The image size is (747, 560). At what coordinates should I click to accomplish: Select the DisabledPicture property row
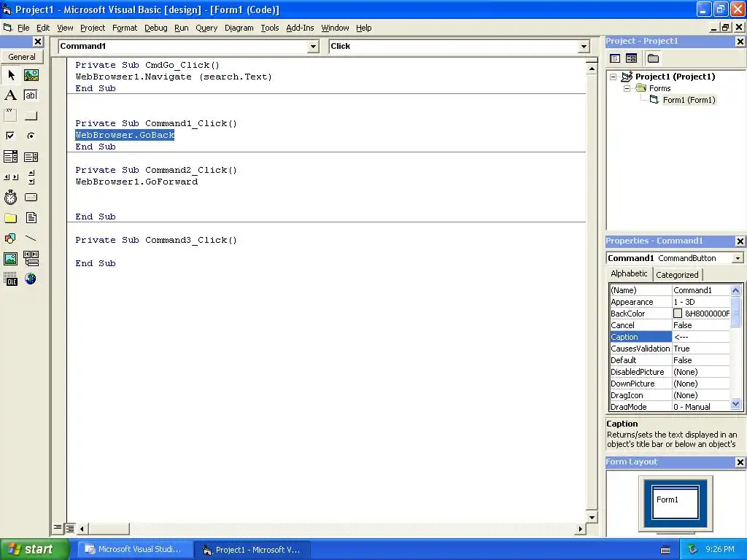[x=670, y=372]
